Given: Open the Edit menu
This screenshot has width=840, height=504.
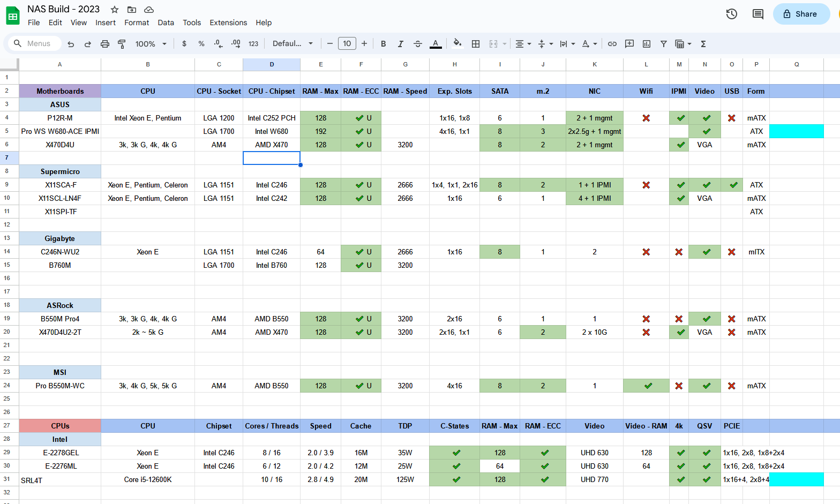Looking at the screenshot, I should 55,22.
